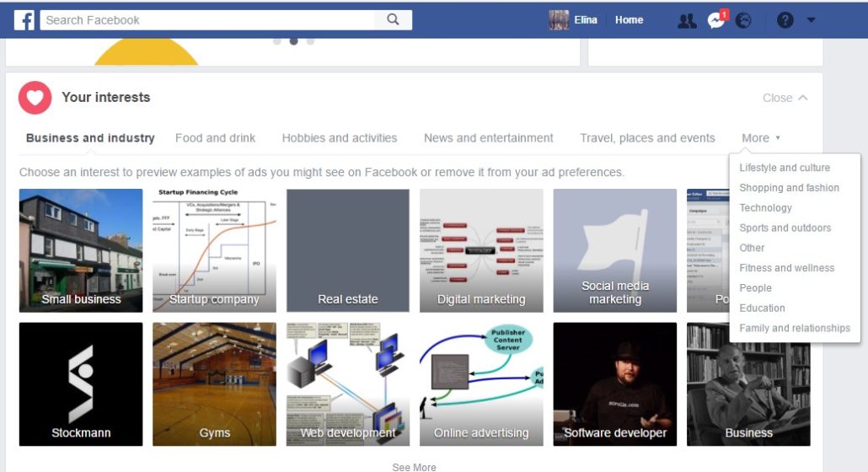Open Messenger messages icon
The image size is (868, 472).
pyautogui.click(x=715, y=20)
